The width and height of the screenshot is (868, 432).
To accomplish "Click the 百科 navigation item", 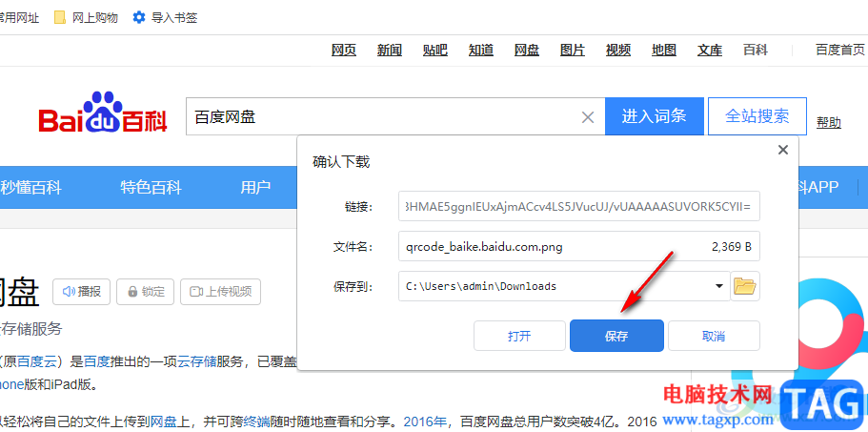I will tap(755, 50).
